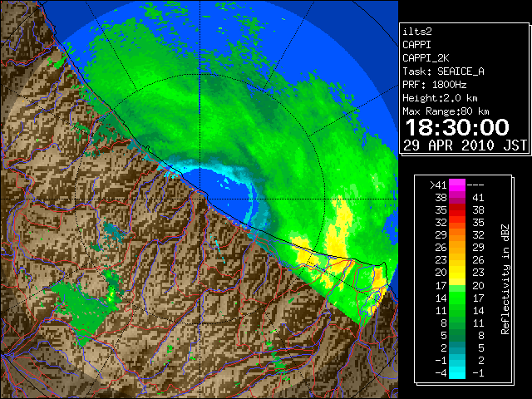Pick the cyan swatch at legend bottom

(x=457, y=372)
